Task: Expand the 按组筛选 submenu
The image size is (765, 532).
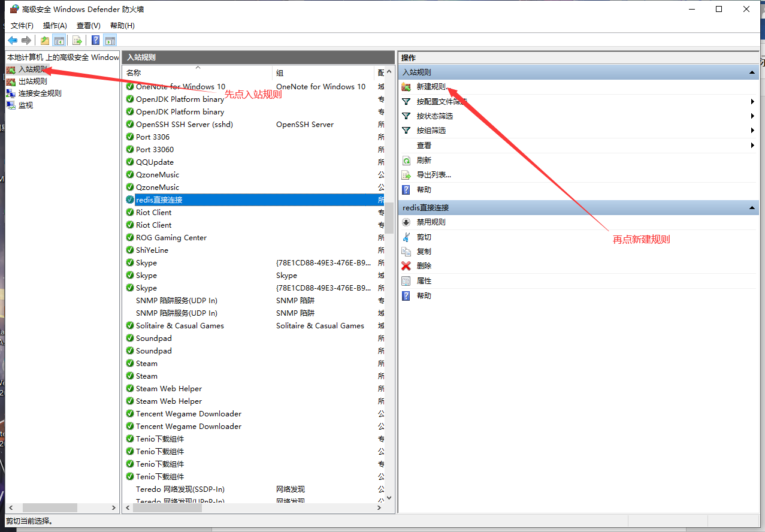Action: [x=752, y=131]
